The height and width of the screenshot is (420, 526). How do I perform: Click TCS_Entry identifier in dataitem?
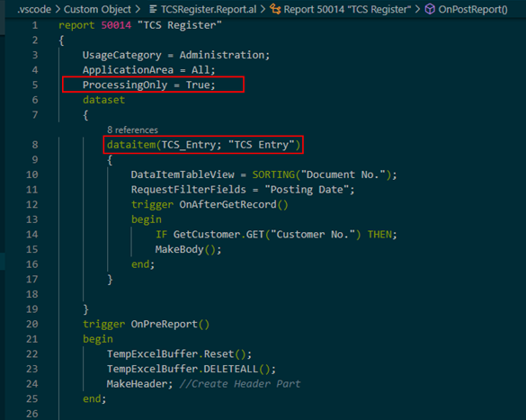pos(189,145)
